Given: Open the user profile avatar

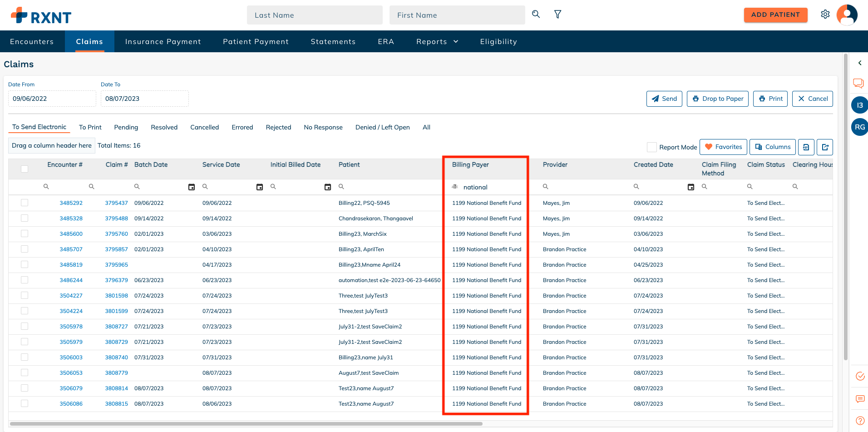Looking at the screenshot, I should pos(847,15).
